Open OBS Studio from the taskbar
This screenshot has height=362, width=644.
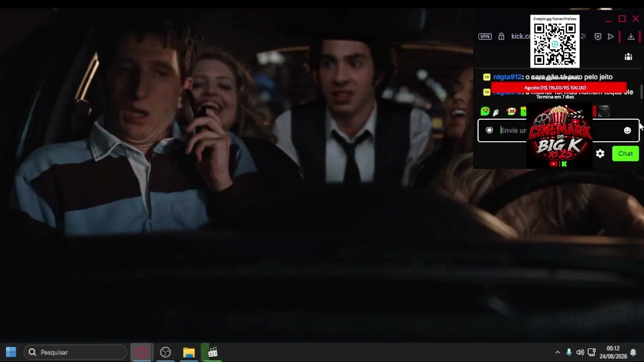(166, 352)
